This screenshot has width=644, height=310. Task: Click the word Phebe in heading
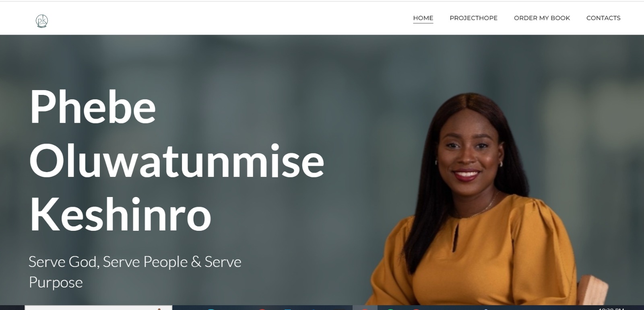93,107
